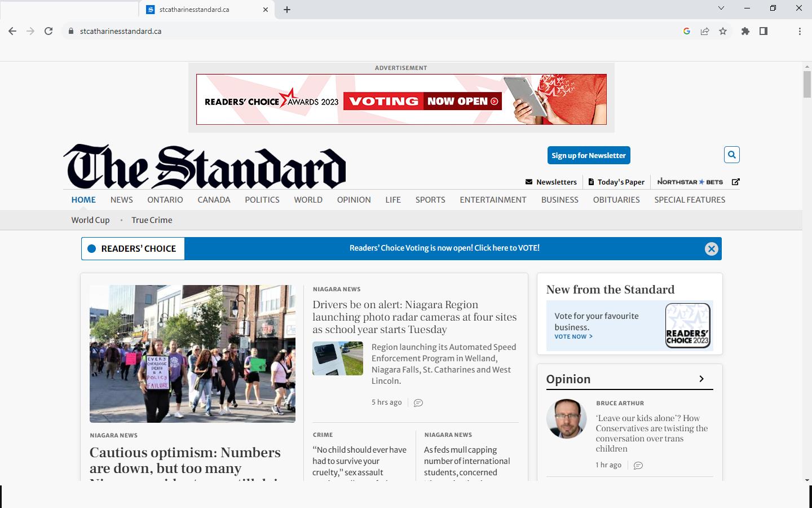Reload the page
This screenshot has height=508, width=812.
(x=48, y=31)
